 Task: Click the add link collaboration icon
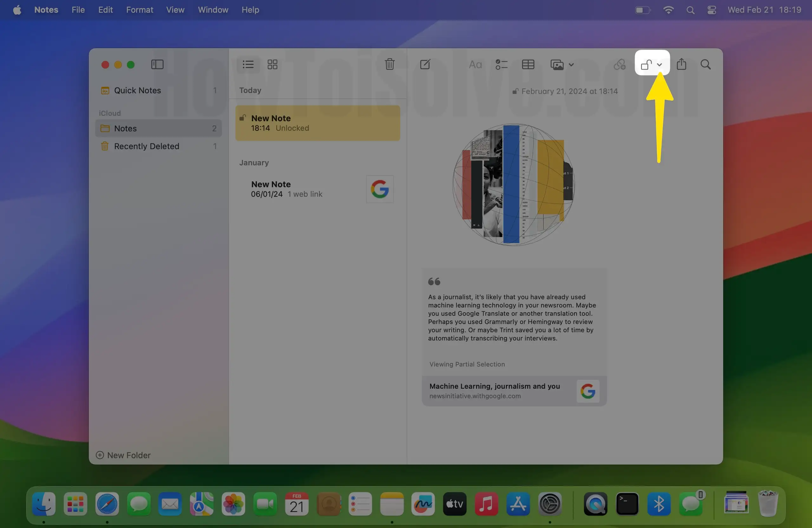tap(619, 64)
